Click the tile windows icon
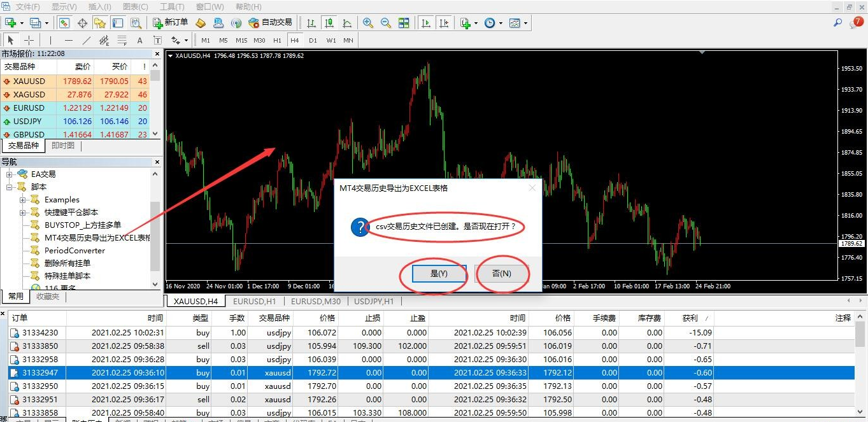Viewport: 868px width, 422px height. [x=404, y=23]
